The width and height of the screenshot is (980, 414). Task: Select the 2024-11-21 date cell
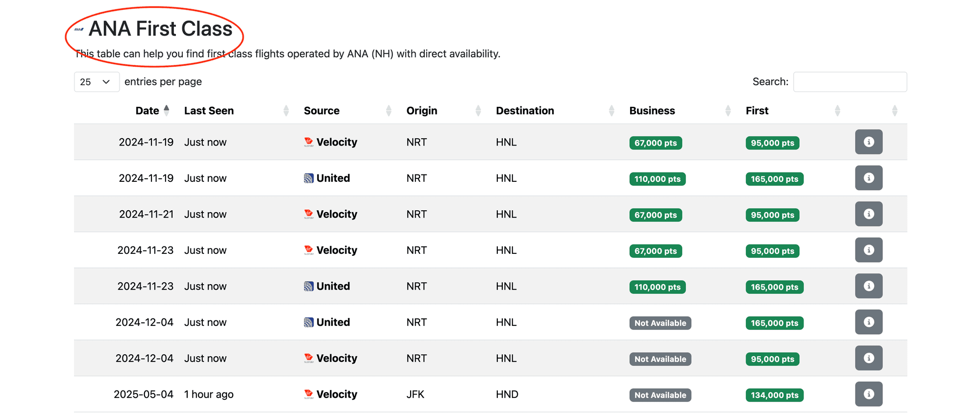point(146,214)
